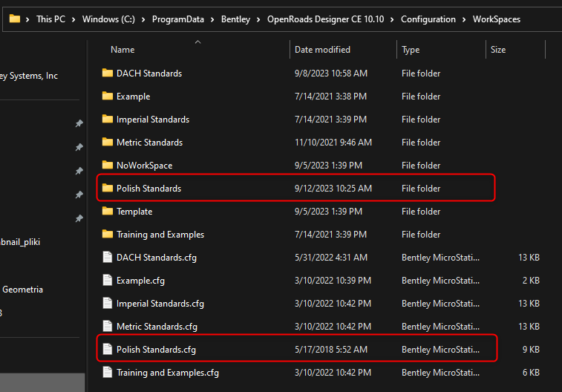The width and height of the screenshot is (562, 392).
Task: Click the folder icon in the address bar
Action: click(15, 19)
